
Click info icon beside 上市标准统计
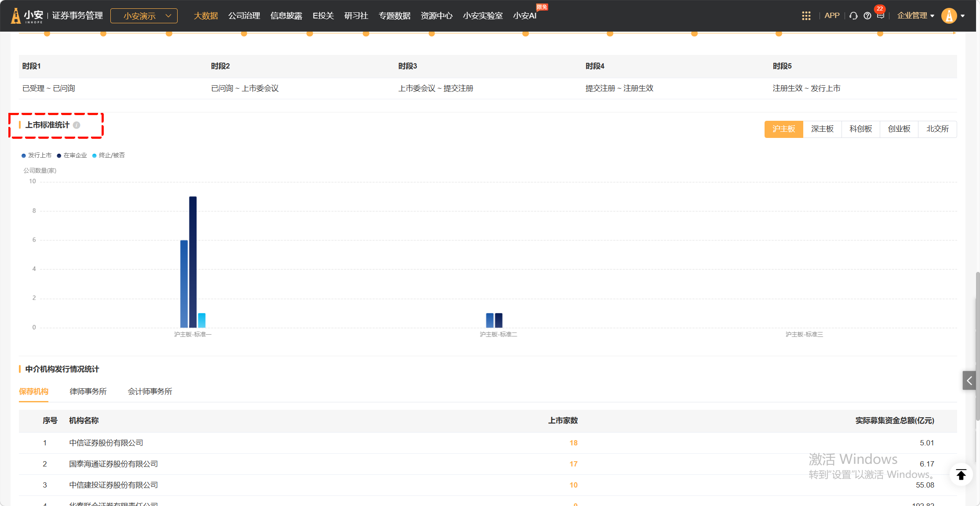[x=77, y=125]
